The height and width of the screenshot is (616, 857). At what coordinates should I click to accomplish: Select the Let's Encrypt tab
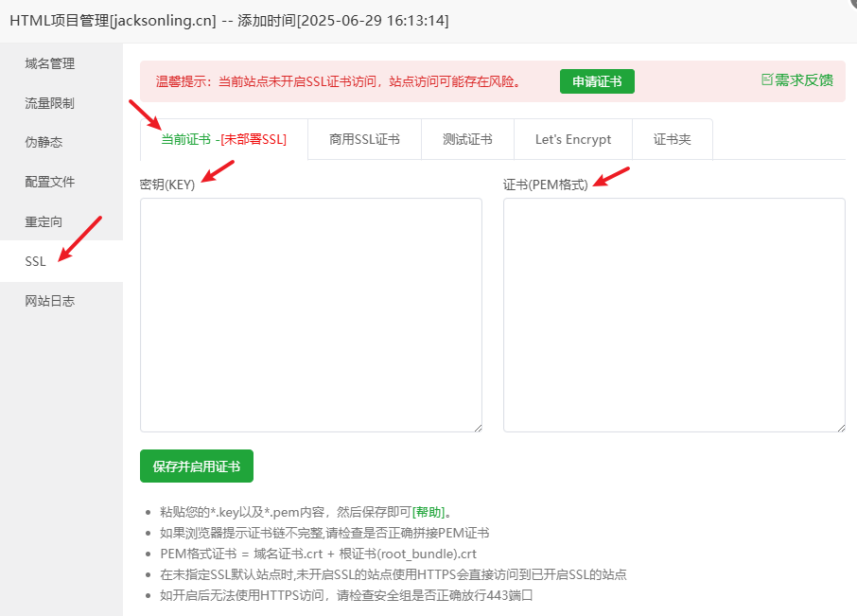(x=572, y=139)
